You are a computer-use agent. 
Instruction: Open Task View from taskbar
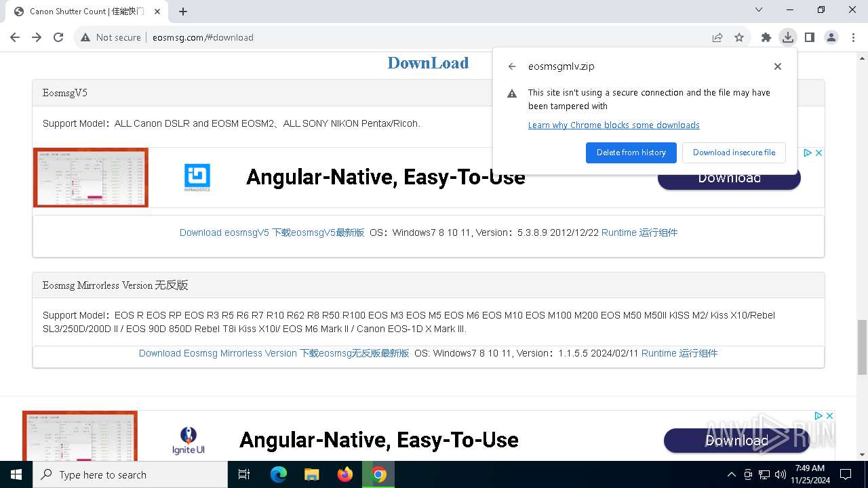(244, 474)
